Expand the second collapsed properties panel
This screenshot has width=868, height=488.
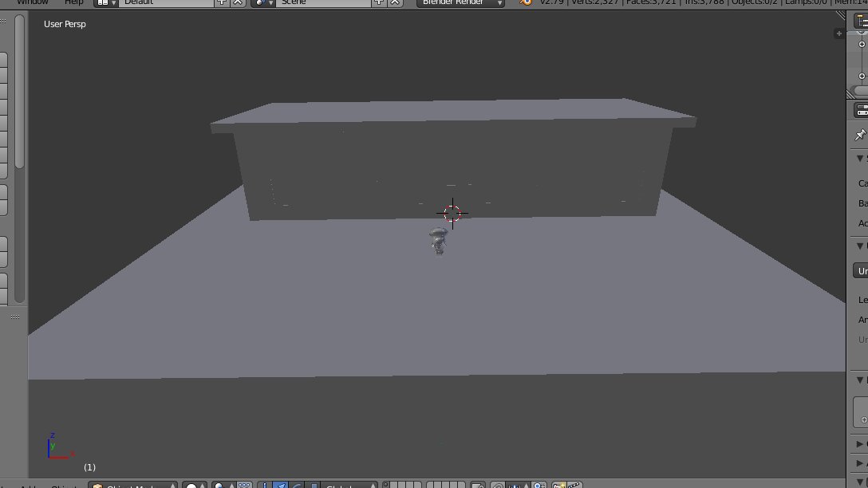(x=860, y=463)
